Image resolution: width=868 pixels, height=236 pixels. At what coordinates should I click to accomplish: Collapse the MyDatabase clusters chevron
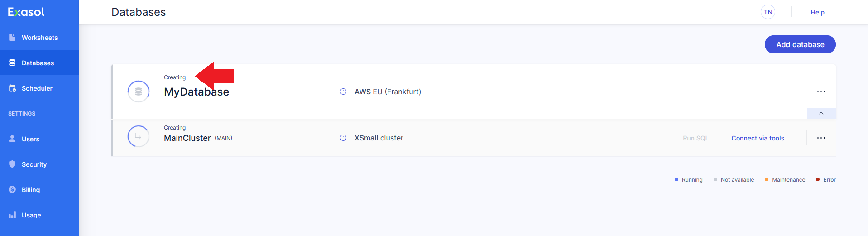pos(821,113)
